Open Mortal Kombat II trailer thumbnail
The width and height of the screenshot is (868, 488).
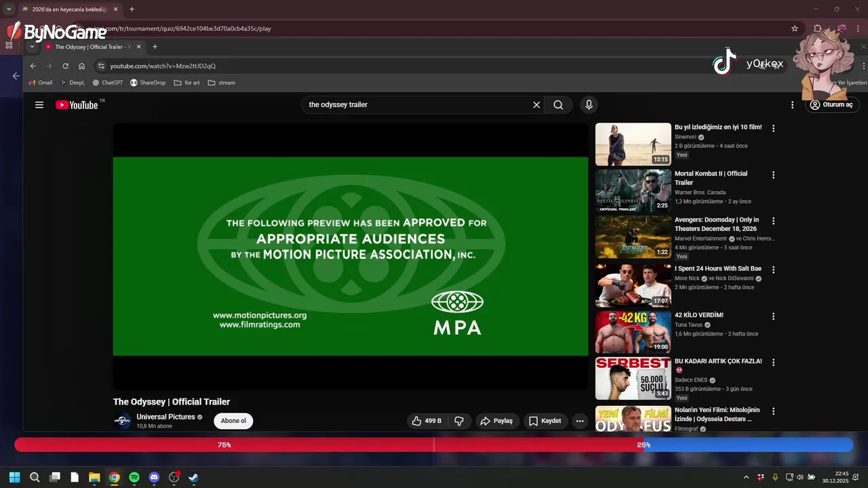point(633,190)
